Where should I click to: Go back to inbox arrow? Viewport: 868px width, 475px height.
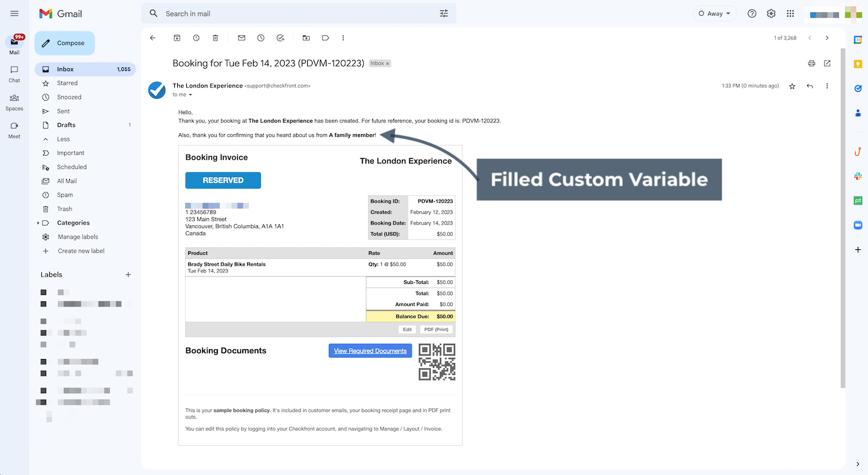(x=152, y=38)
